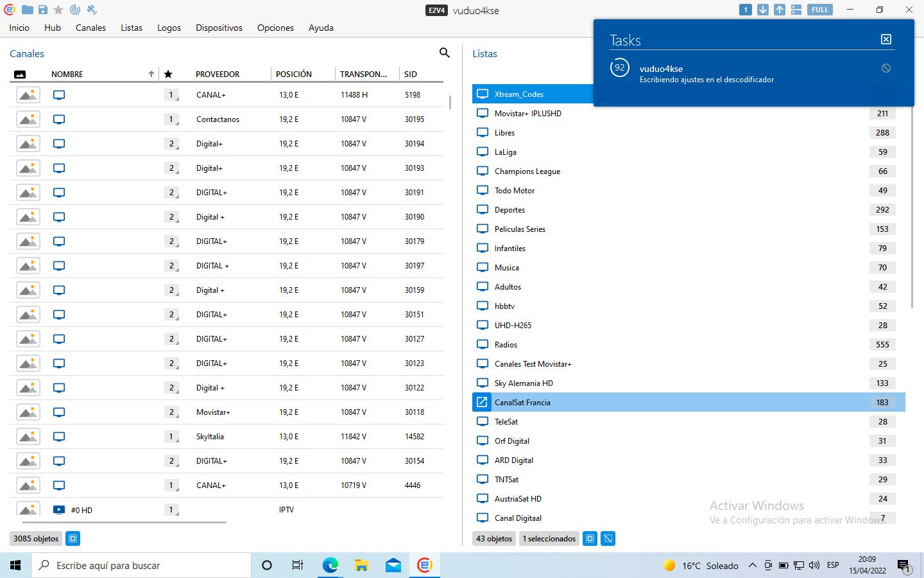Click the download arrow icon in title bar
This screenshot has width=924, height=578.
click(x=762, y=10)
